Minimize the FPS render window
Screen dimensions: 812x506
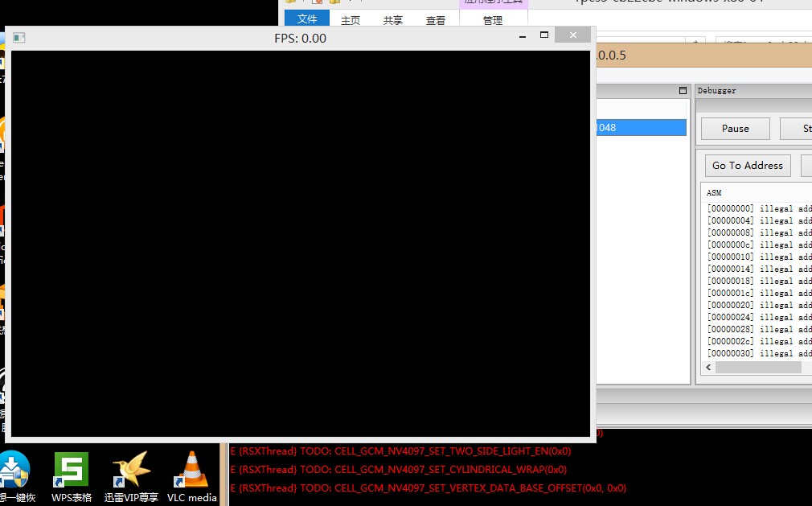(523, 35)
